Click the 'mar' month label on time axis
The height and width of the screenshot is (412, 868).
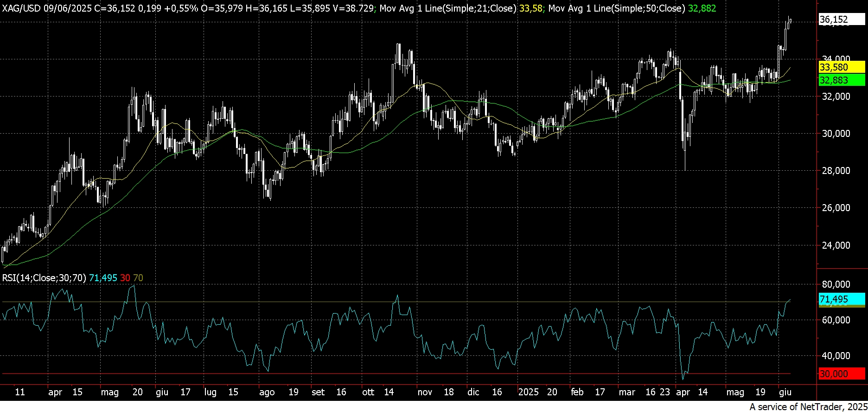(x=627, y=393)
